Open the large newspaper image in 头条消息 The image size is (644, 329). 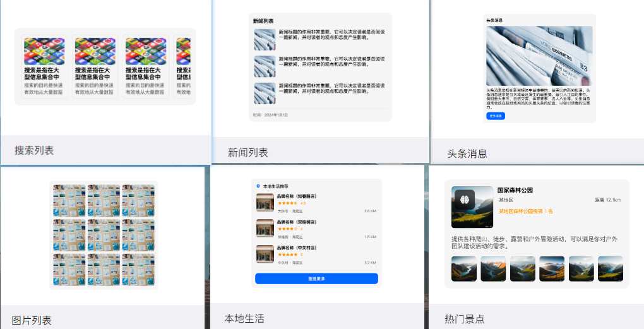(539, 56)
